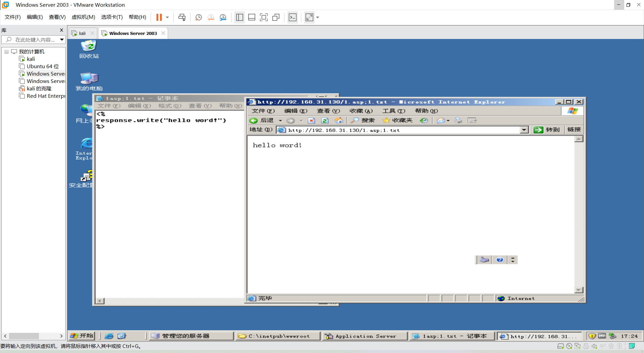
Task: Open the snapshot manager
Action: point(223,17)
